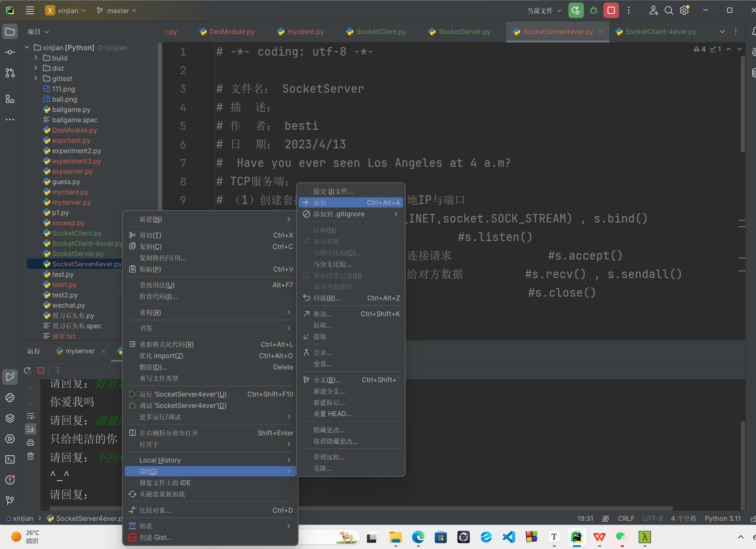This screenshot has height=549, width=756.
Task: Click Python 3.11 interpreter in status bar
Action: pos(722,518)
